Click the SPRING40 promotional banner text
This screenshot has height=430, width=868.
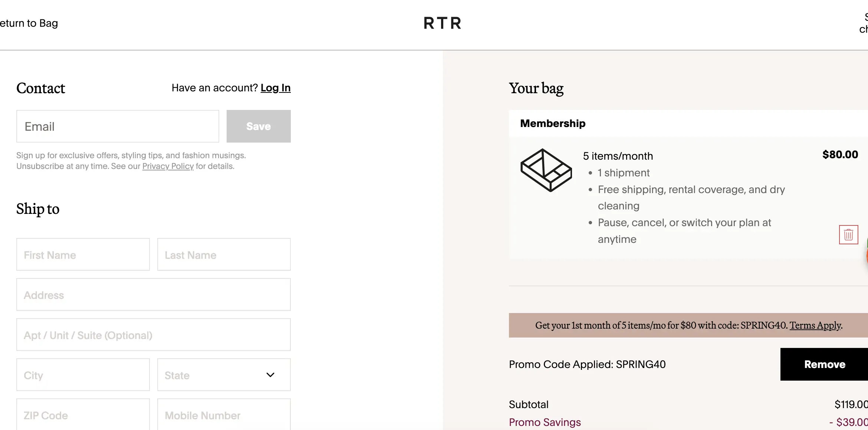point(660,325)
